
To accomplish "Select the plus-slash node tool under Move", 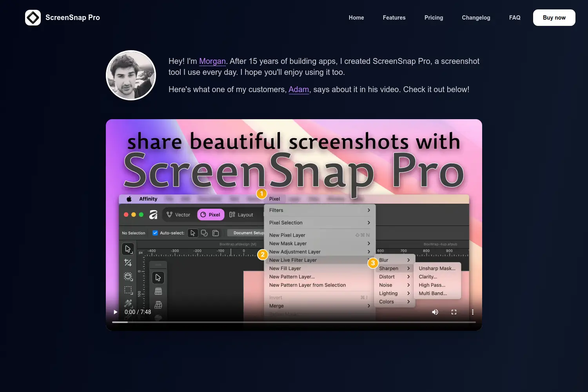I will click(128, 263).
